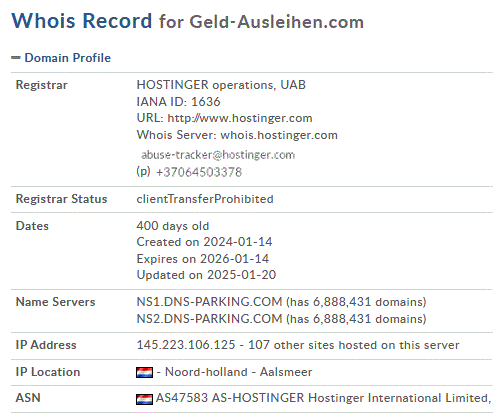Image resolution: width=494 pixels, height=419 pixels.
Task: Click the whois.hostinger.com server text
Action: (x=279, y=135)
